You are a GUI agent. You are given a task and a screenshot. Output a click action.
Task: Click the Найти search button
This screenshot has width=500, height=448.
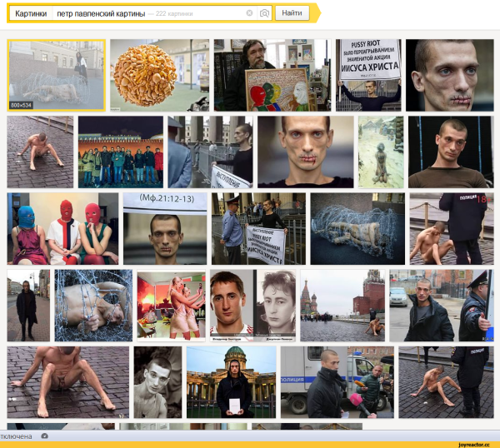pyautogui.click(x=292, y=13)
